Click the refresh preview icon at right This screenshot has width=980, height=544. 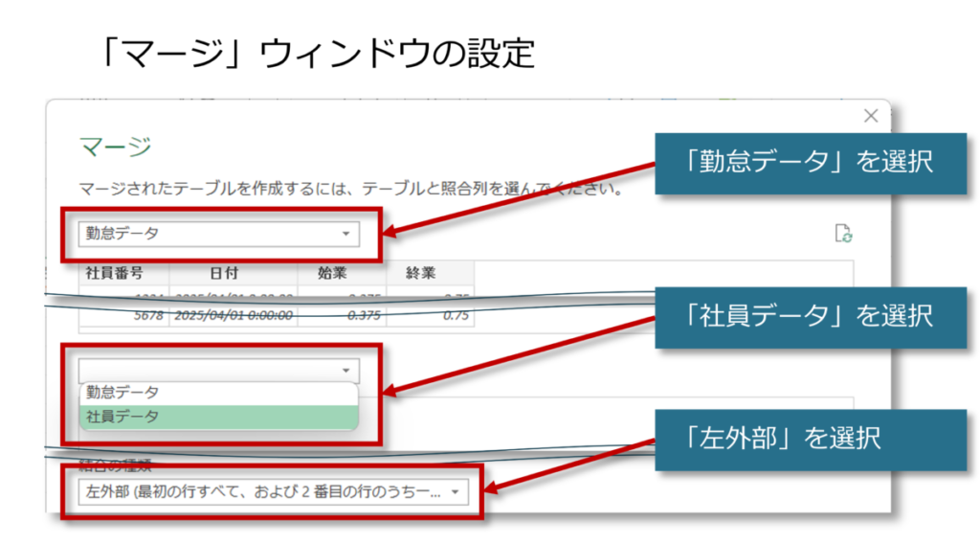point(843,234)
